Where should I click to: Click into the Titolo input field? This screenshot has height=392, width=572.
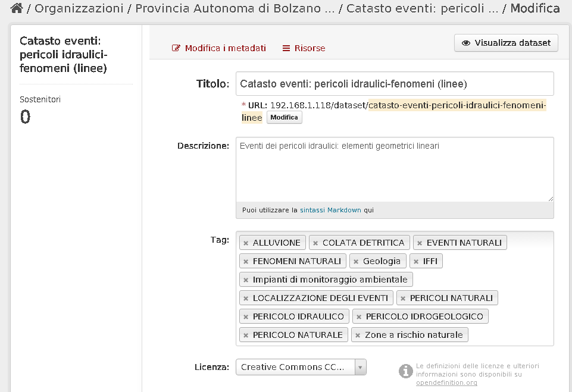click(x=395, y=84)
